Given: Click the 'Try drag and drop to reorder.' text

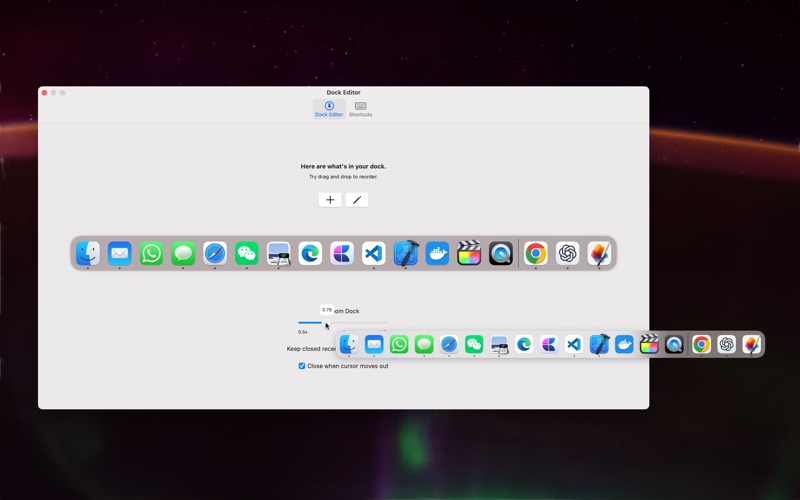Looking at the screenshot, I should pyautogui.click(x=343, y=177).
